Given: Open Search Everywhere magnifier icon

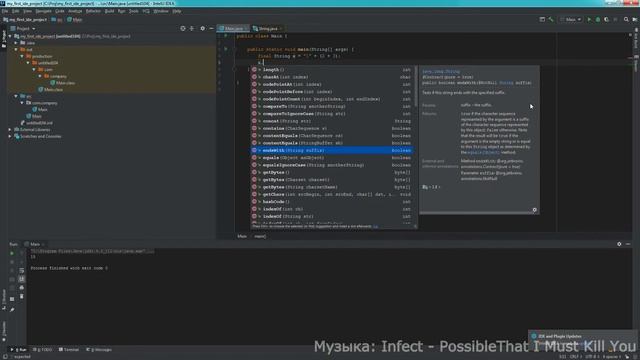Looking at the screenshot, I should (x=626, y=19).
